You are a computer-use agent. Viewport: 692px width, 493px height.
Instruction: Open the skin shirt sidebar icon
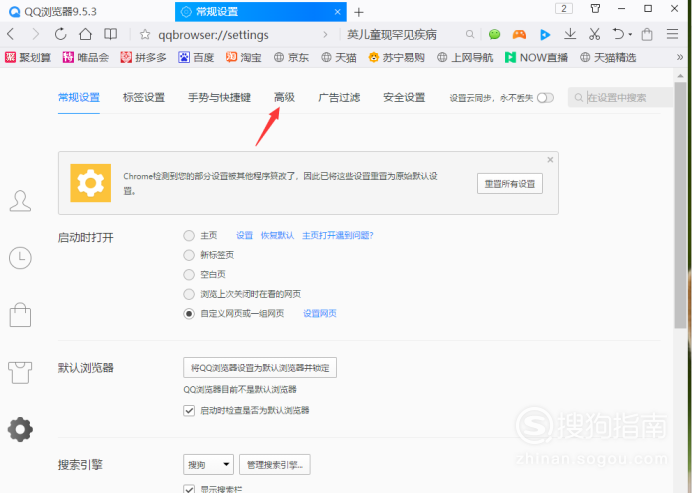20,372
